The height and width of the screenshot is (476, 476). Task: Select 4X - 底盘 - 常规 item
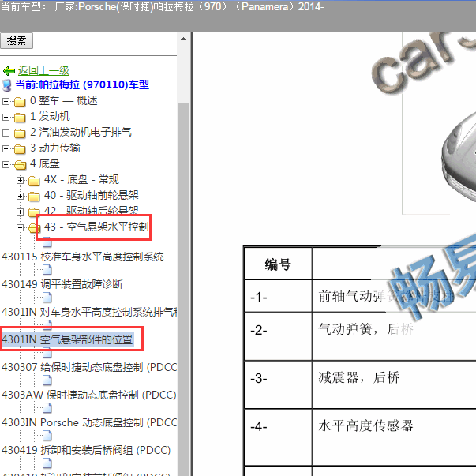(x=81, y=179)
